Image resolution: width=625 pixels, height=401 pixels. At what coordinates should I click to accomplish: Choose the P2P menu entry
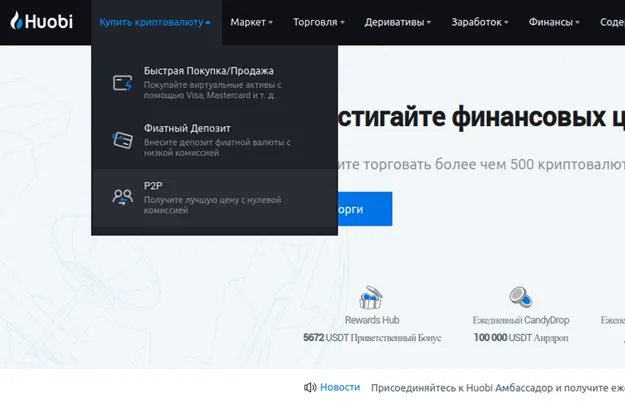coord(153,186)
